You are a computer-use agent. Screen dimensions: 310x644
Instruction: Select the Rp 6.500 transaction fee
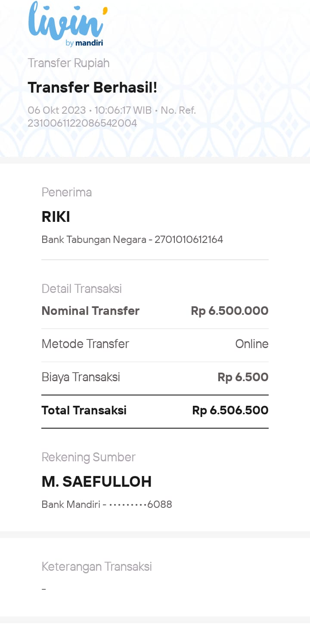[x=243, y=377]
